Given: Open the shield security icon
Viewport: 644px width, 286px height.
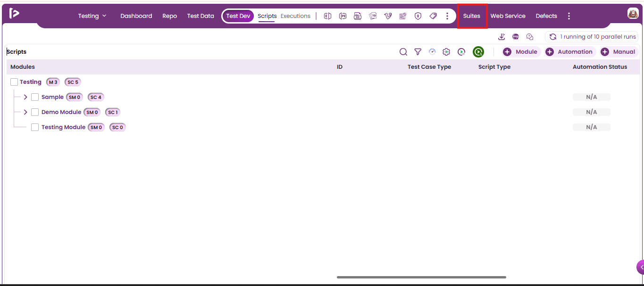Looking at the screenshot, I should click(418, 16).
